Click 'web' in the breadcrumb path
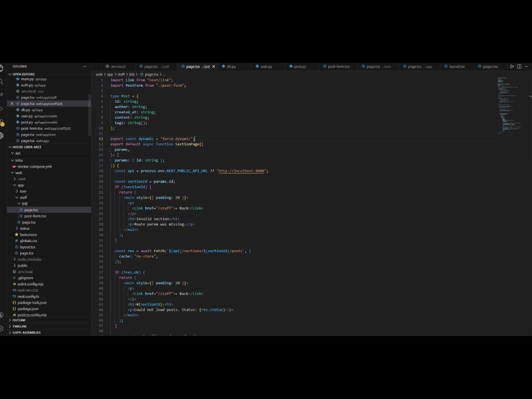532x399 pixels. click(x=99, y=74)
